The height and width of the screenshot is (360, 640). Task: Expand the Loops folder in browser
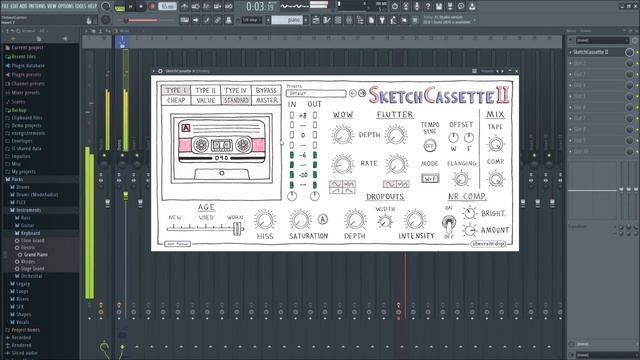(x=22, y=291)
